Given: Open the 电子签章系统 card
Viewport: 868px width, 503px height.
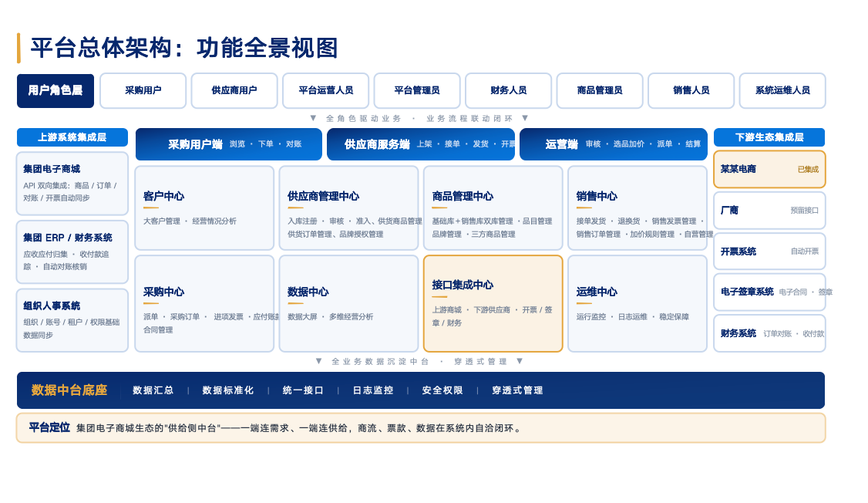Looking at the screenshot, I should (x=769, y=292).
